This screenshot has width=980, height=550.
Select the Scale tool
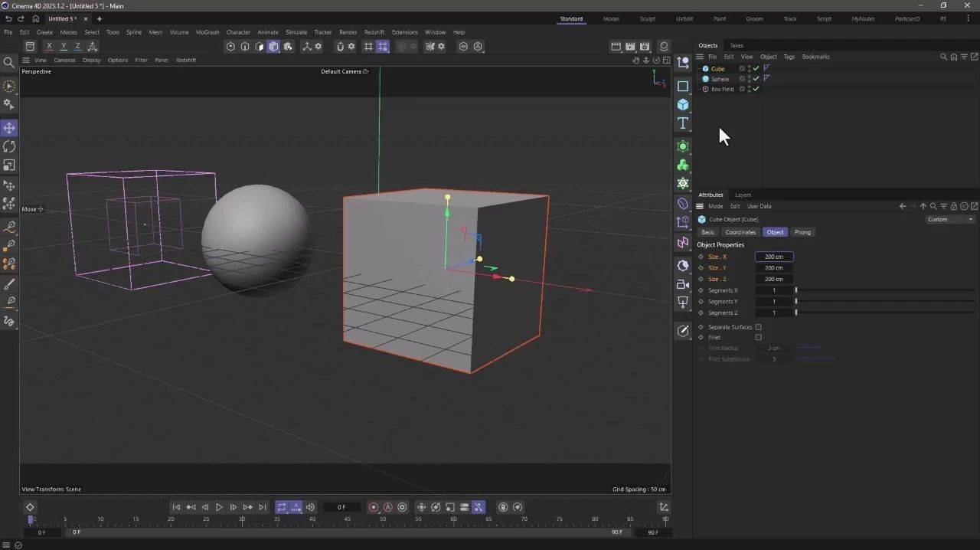click(10, 165)
